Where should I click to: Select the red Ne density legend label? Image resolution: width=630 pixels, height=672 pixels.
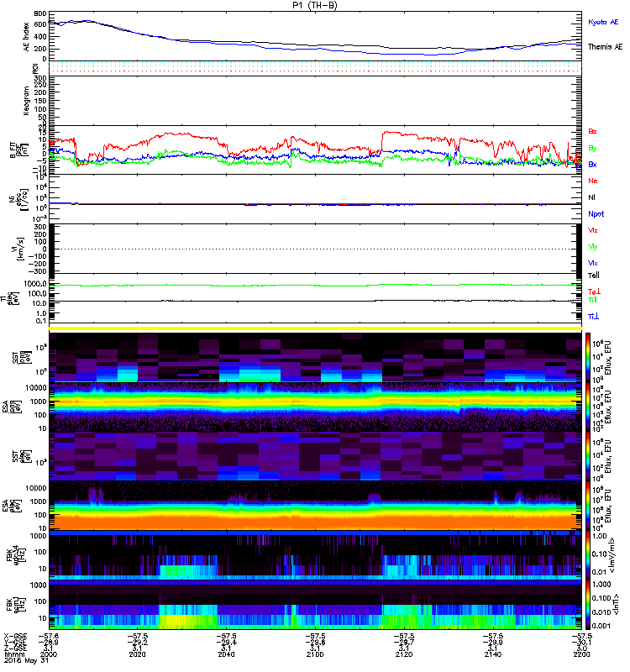pos(593,181)
